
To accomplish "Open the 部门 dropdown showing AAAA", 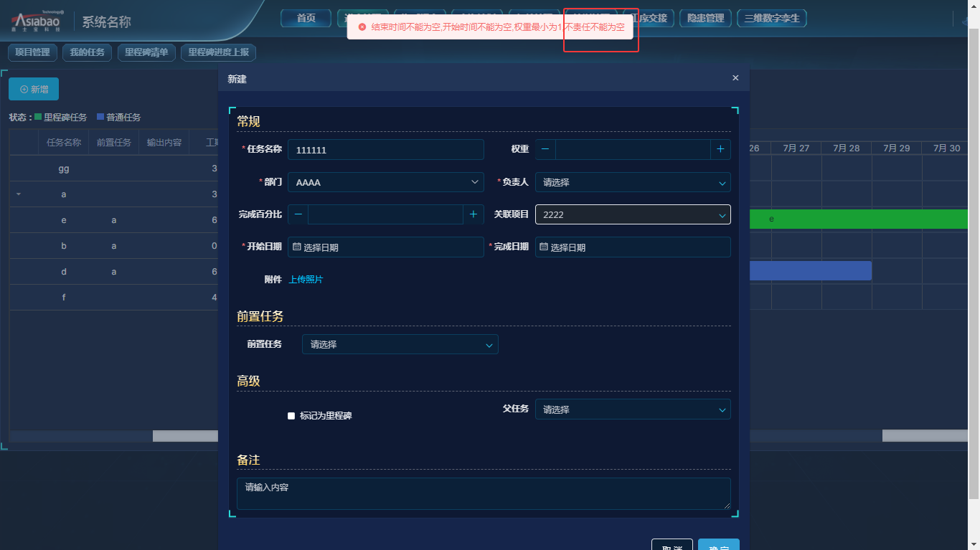I will pyautogui.click(x=386, y=182).
